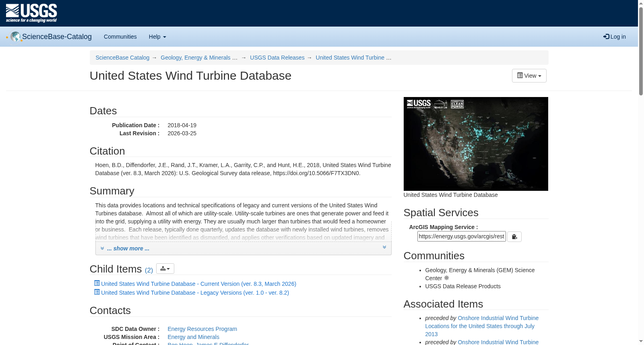Click the ScienceBase globe icon
The image size is (644, 345).
[15, 37]
